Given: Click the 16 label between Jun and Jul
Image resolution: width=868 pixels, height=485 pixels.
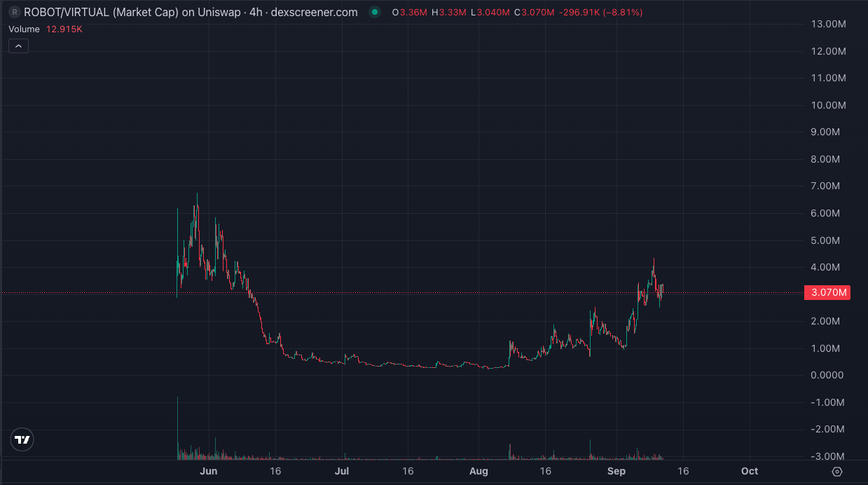Looking at the screenshot, I should (x=275, y=471).
